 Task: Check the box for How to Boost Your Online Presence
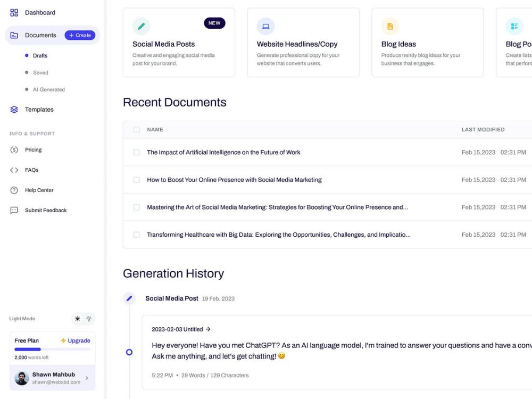(x=136, y=180)
